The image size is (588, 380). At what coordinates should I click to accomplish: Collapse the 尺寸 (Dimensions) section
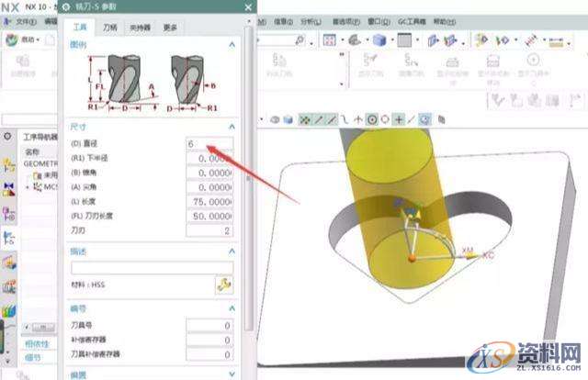tap(232, 126)
